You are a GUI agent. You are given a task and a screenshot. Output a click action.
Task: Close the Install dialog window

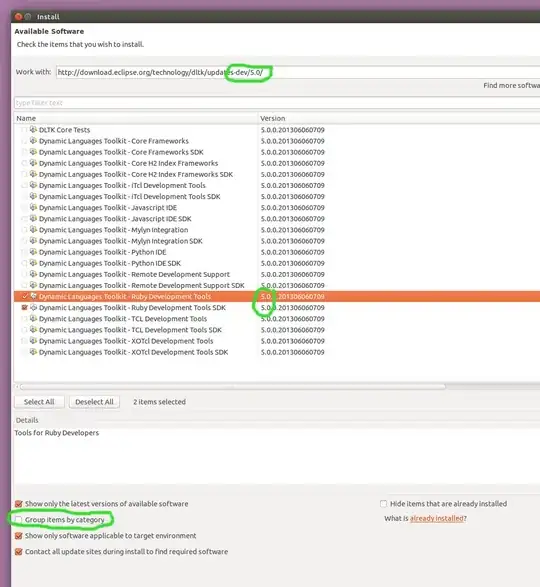(18, 16)
